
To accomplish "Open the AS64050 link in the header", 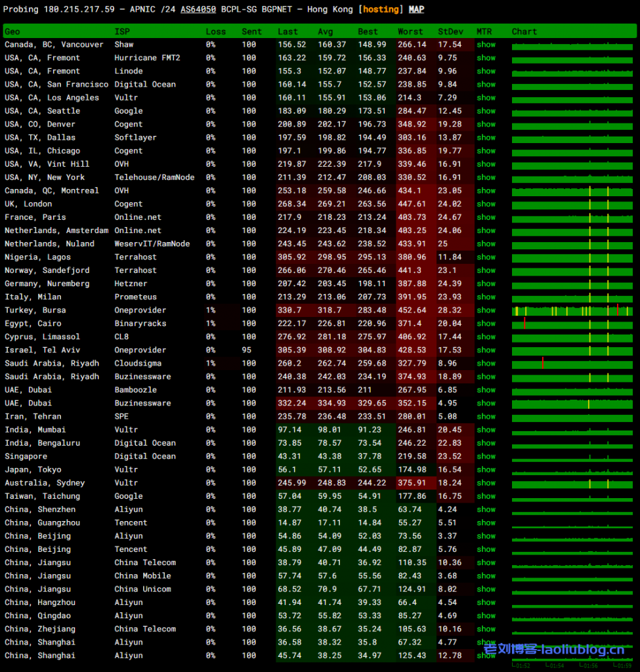I will point(198,10).
